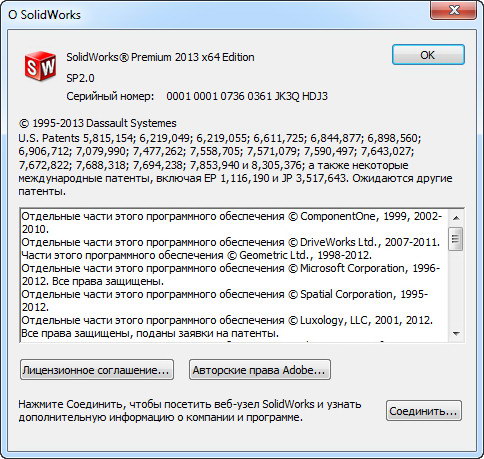
Task: Click the Соединить button
Action: pos(424,411)
